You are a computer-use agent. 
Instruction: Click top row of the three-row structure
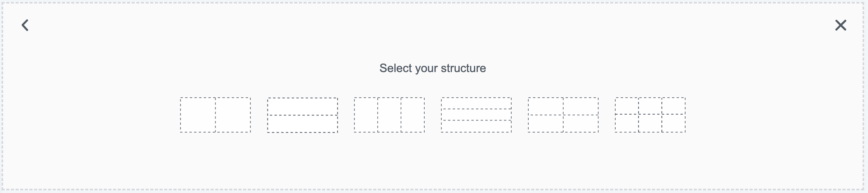tap(476, 103)
